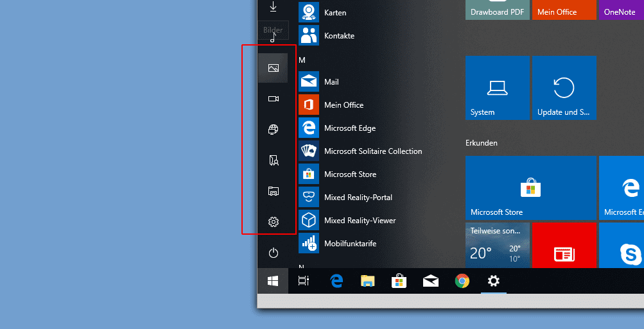644x329 pixels.
Task: Open the Videos folder icon in sidebar
Action: [x=273, y=99]
